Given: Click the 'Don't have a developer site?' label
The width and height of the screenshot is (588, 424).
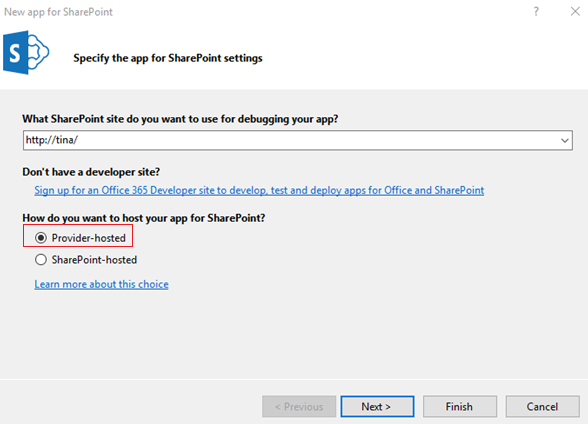Looking at the screenshot, I should [x=91, y=172].
